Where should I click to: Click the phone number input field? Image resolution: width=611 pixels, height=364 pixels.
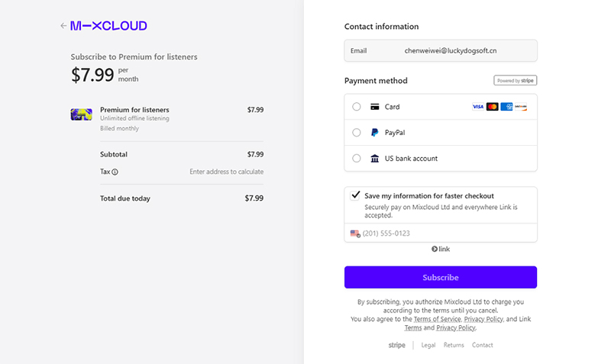pyautogui.click(x=441, y=234)
